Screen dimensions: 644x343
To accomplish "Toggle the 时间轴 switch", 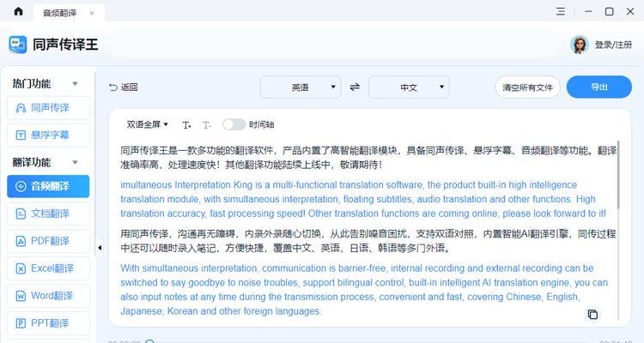I will coord(234,124).
